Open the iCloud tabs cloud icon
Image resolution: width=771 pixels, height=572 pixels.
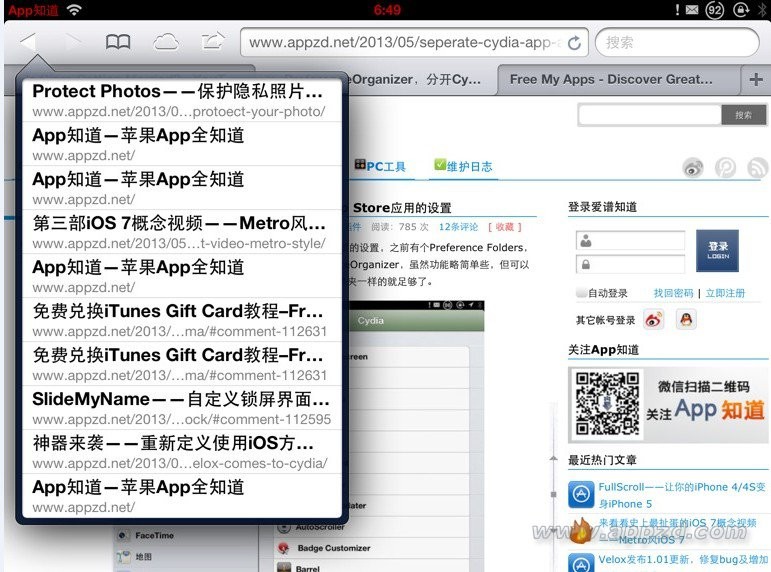166,42
